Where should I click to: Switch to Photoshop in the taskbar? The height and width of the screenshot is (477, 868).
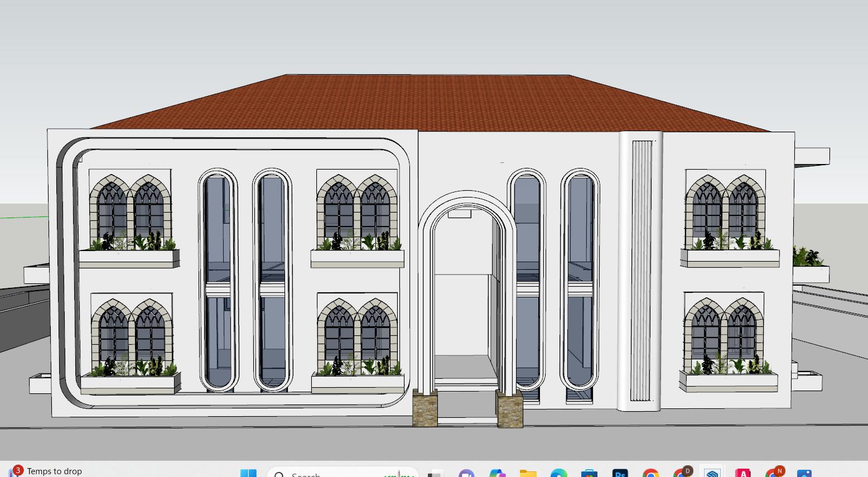(620, 474)
